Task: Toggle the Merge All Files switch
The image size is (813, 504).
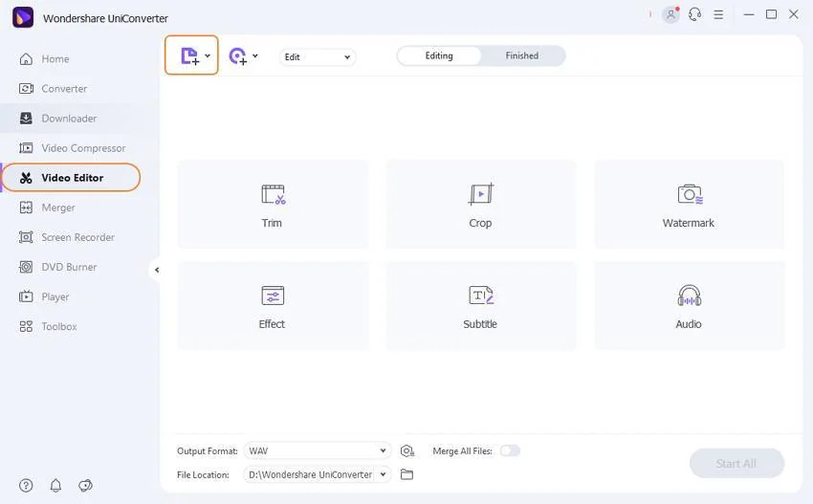Action: click(510, 450)
